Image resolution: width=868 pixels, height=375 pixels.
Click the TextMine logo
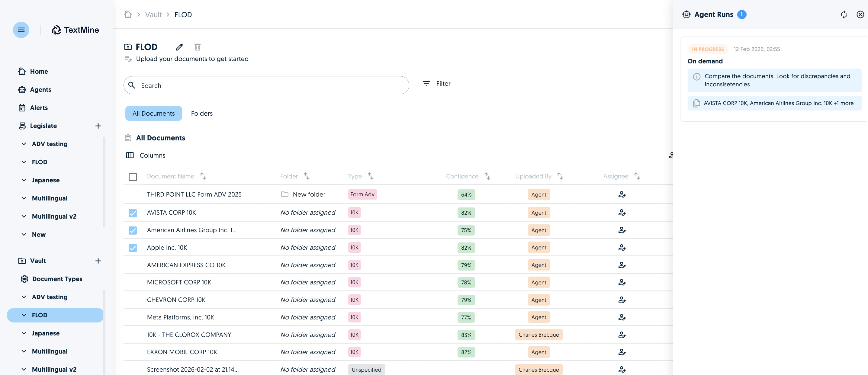click(75, 30)
